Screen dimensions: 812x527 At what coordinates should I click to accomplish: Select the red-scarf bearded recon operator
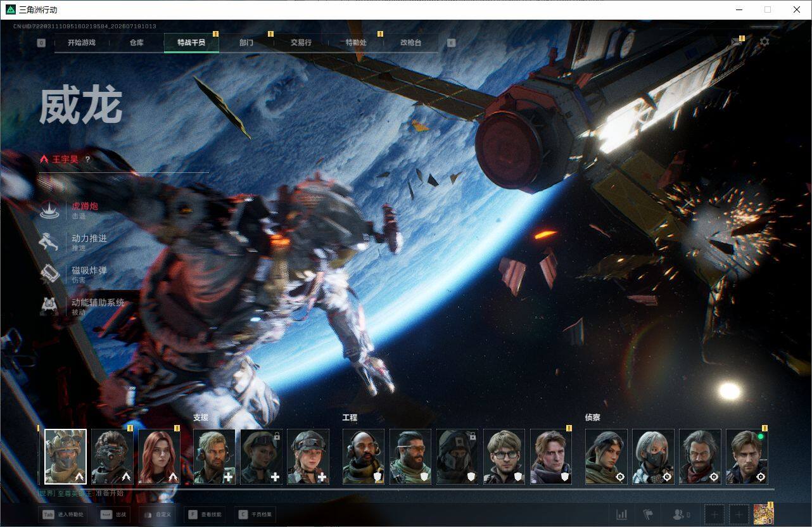coord(700,457)
